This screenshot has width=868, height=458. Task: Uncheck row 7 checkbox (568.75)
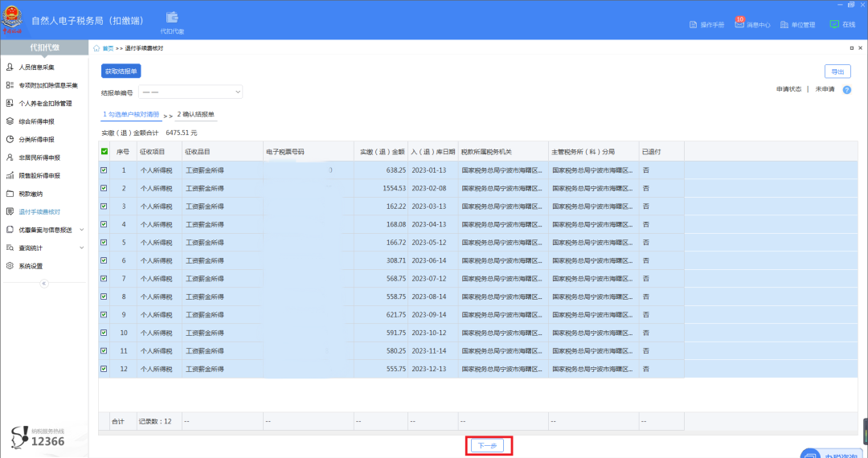pyautogui.click(x=104, y=278)
